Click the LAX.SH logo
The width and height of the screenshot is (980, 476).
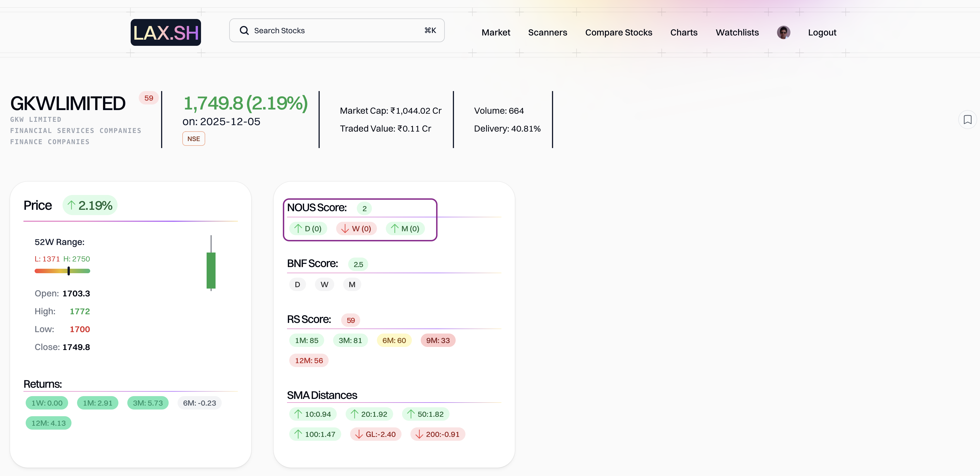click(166, 32)
